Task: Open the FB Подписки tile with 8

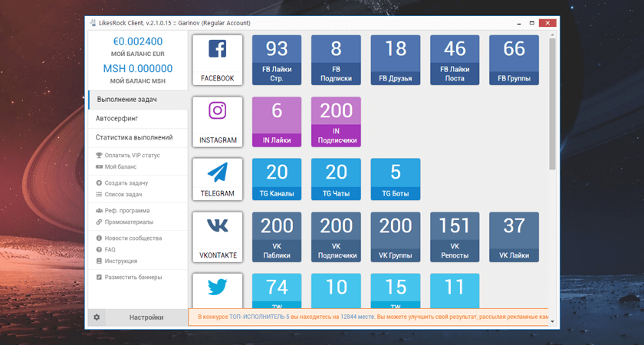Action: 336,60
